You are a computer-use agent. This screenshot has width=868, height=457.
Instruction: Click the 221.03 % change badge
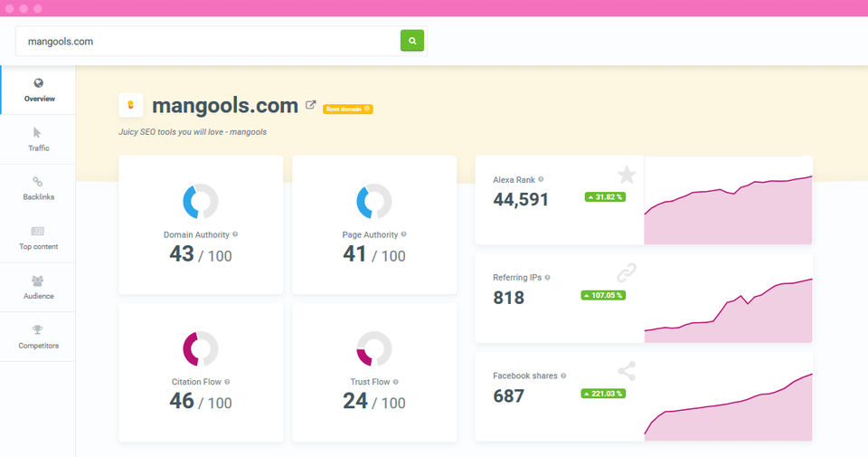point(603,394)
